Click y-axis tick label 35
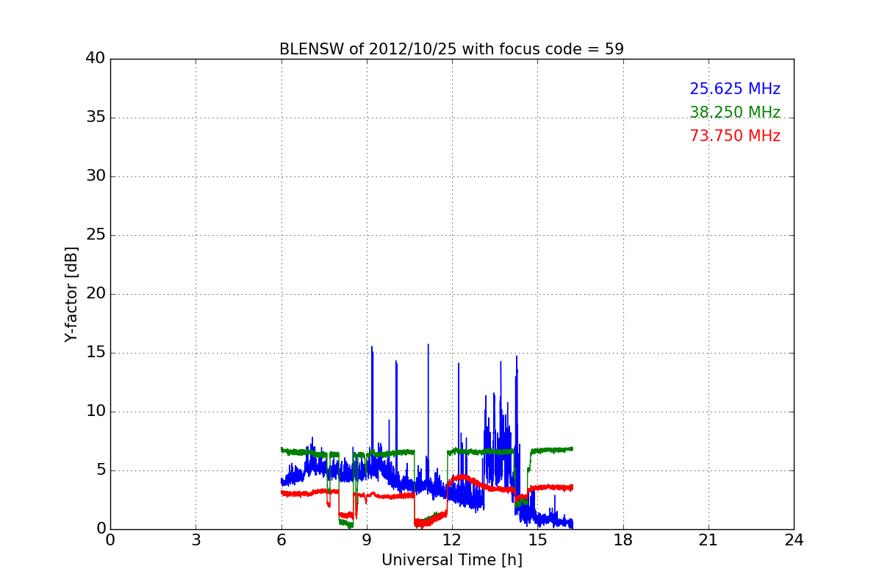Screen dimensions: 882x588 click(96, 118)
